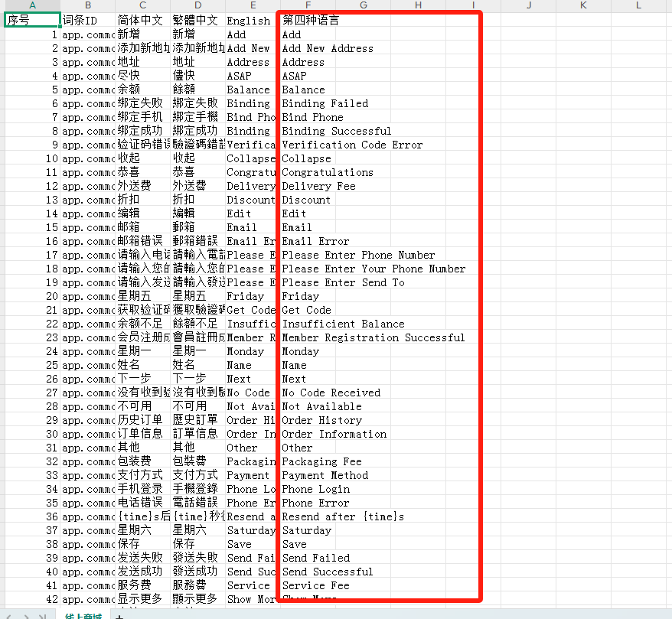672x619 pixels.
Task: Select the traditional 手機登錄 cell
Action: (x=197, y=489)
